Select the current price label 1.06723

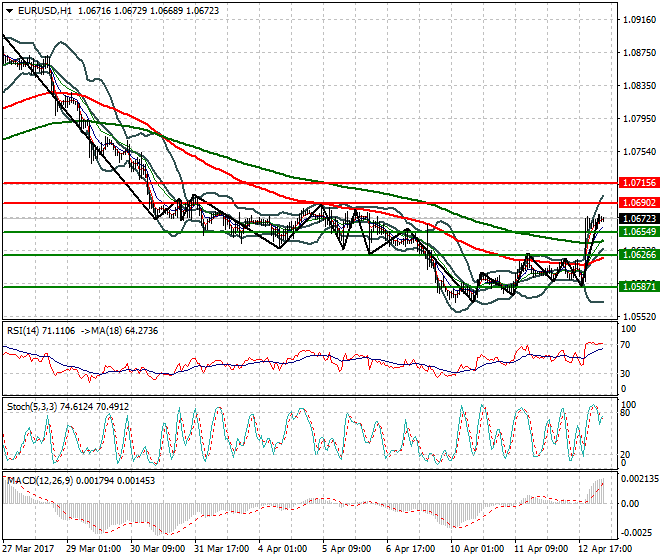[x=639, y=219]
